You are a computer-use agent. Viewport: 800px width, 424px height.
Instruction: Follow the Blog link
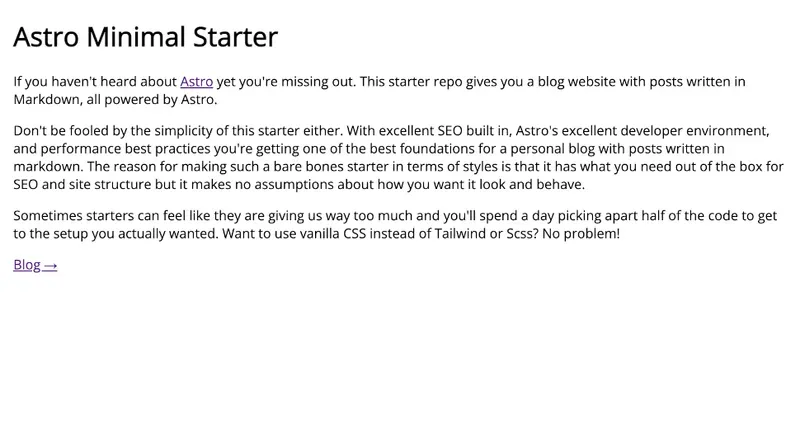(x=27, y=265)
